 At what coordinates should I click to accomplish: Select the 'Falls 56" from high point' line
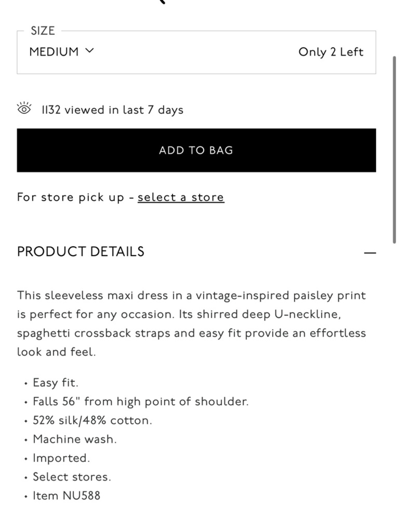click(x=140, y=401)
